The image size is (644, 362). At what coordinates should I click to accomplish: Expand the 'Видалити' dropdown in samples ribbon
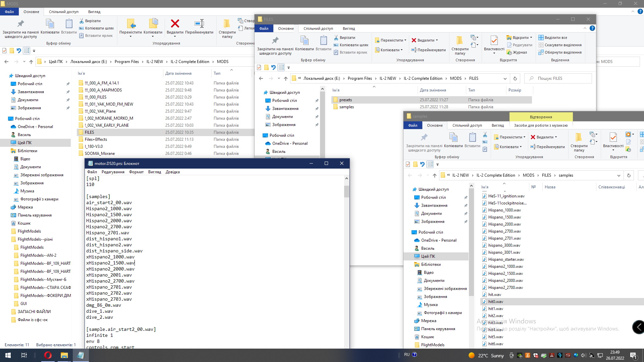pyautogui.click(x=556, y=137)
